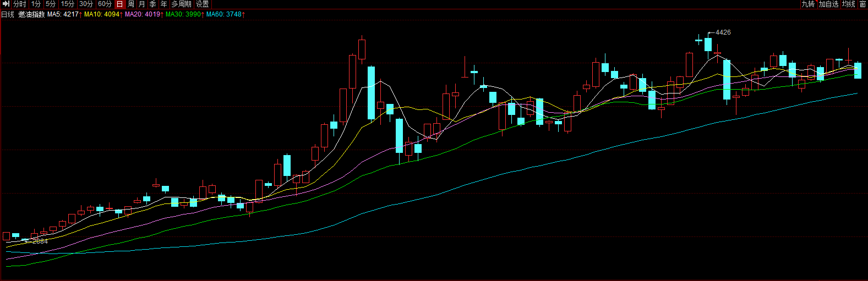
Task: Select the 15分 period tab
Action: coord(68,4)
